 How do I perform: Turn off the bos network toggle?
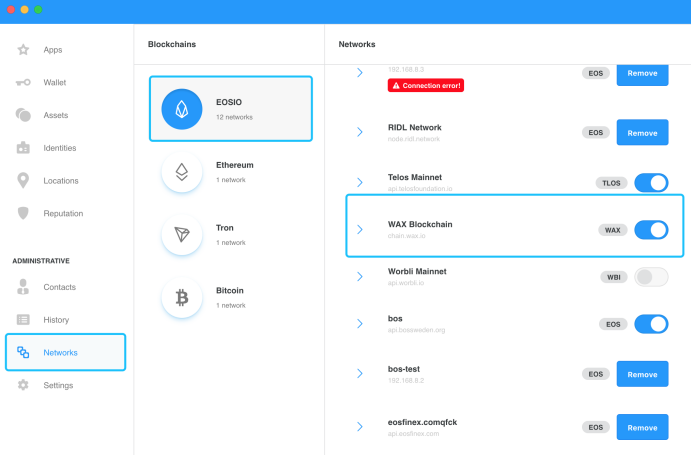coord(651,324)
